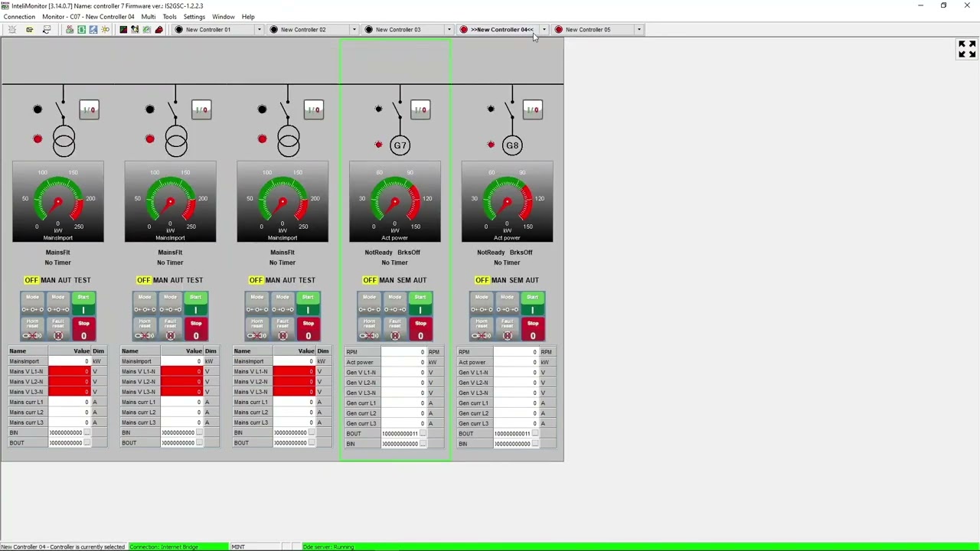Click the open connection folder toolbar icon
The width and height of the screenshot is (980, 551).
pyautogui.click(x=29, y=29)
